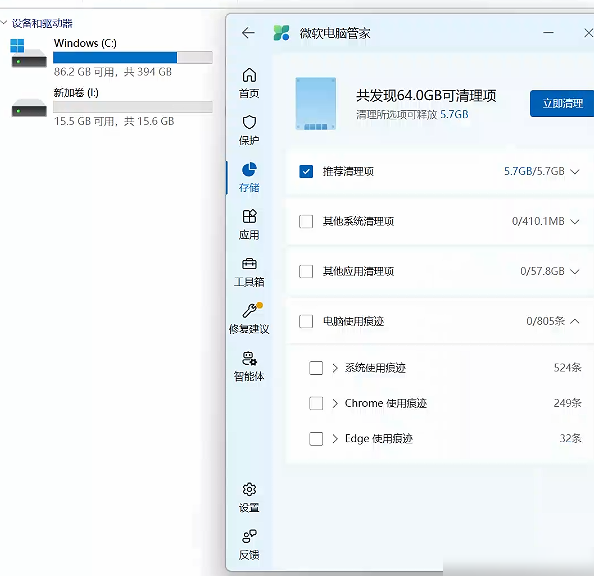
Task: Check the Chrome 使用痕迹 checkbox
Action: point(316,403)
